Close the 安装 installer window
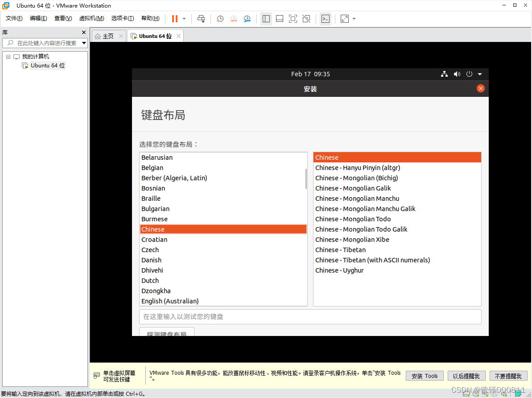 pos(480,89)
